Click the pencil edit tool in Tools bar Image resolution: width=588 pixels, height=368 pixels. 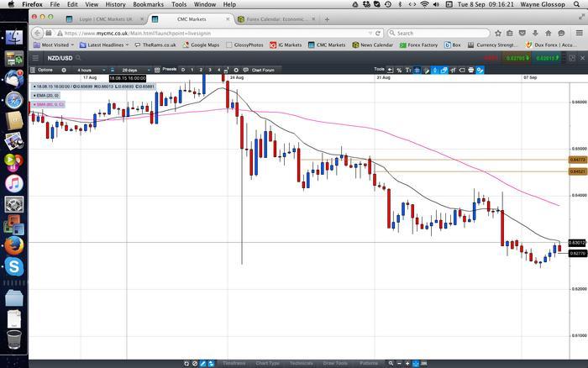pyautogui.click(x=426, y=70)
